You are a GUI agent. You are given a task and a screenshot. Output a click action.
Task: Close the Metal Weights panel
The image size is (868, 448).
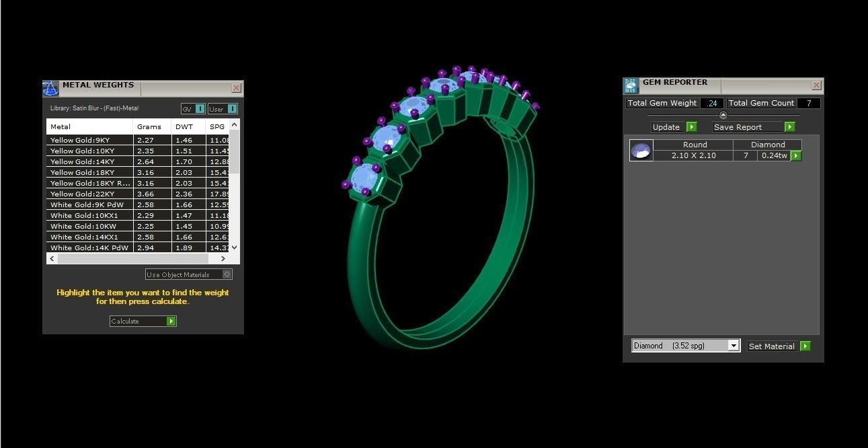coord(236,87)
